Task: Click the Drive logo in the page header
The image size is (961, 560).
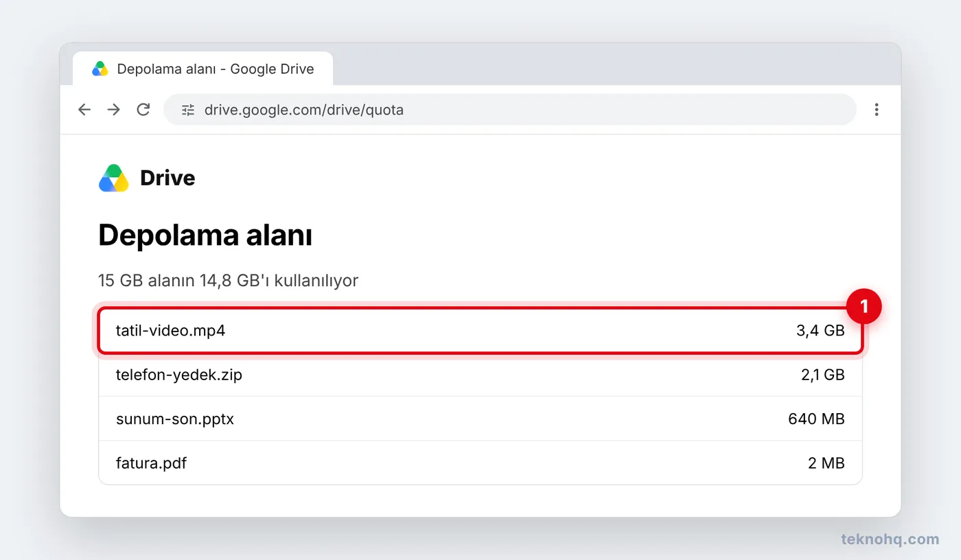Action: (114, 178)
